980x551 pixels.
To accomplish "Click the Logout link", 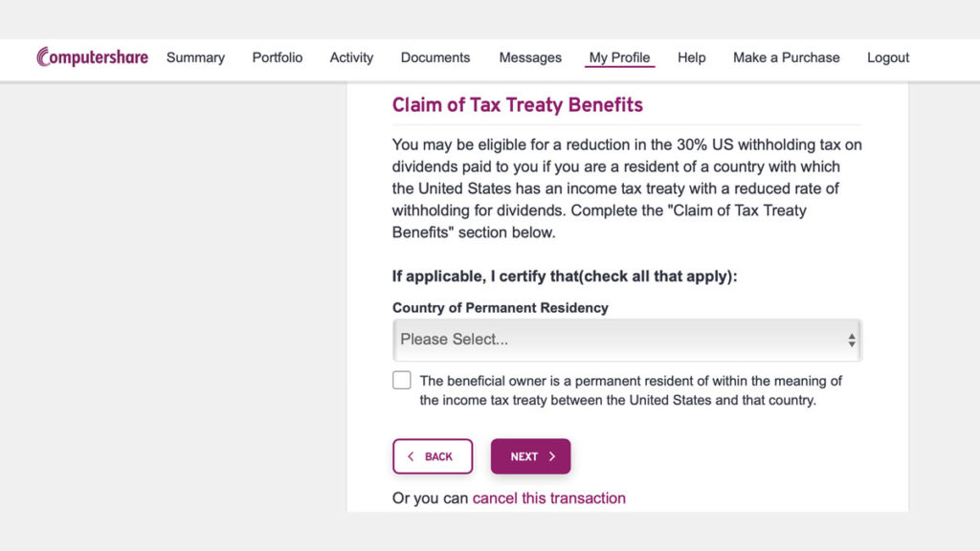I will click(x=888, y=57).
